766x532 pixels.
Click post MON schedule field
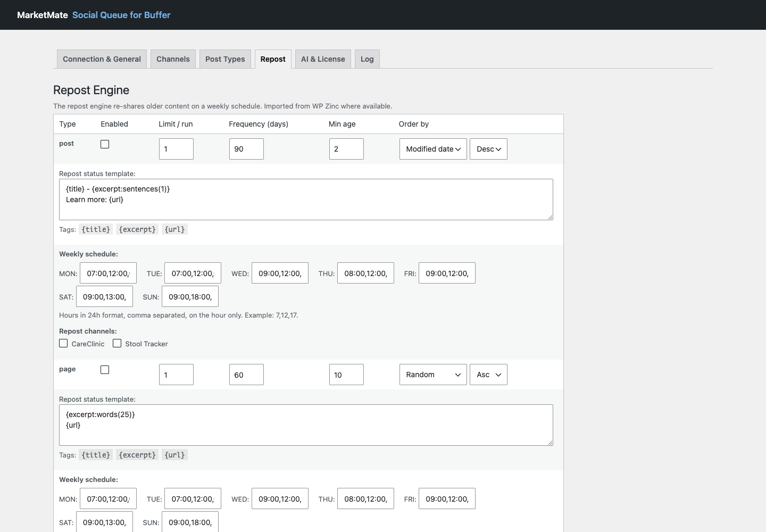click(x=108, y=273)
